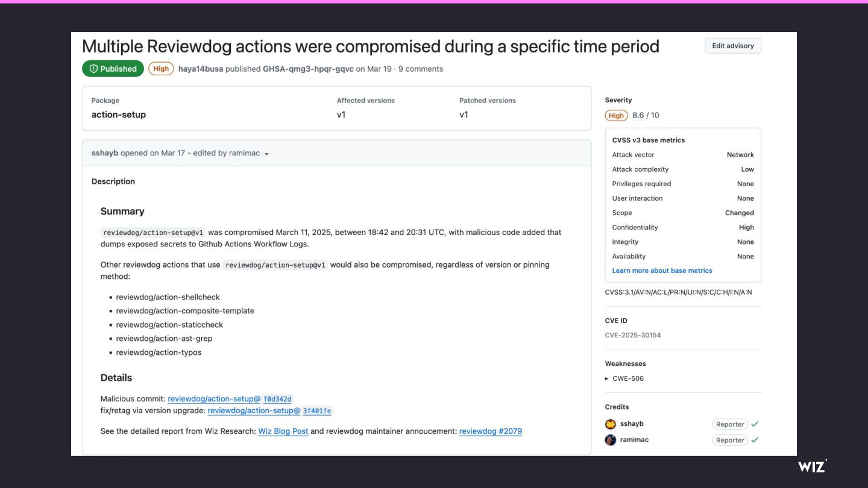
Task: Open the edited by ramimac dropdown arrow
Action: [266, 154]
